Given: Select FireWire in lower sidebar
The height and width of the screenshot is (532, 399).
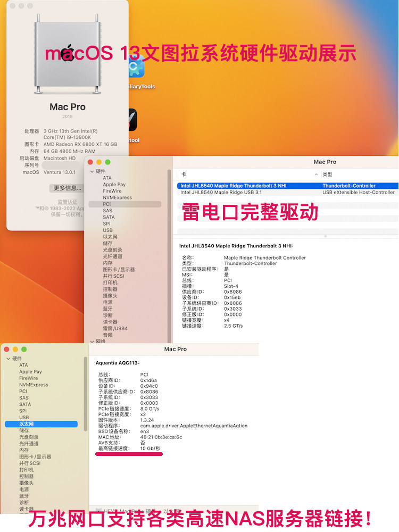Looking at the screenshot, I should coord(29,378).
